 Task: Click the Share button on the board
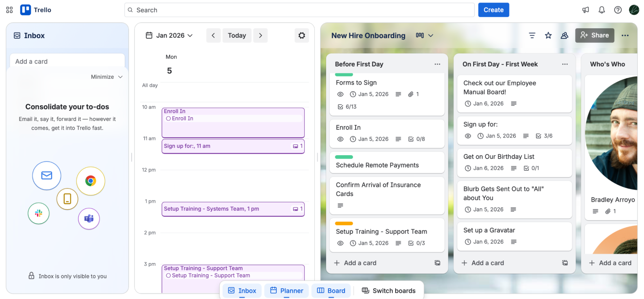point(594,35)
